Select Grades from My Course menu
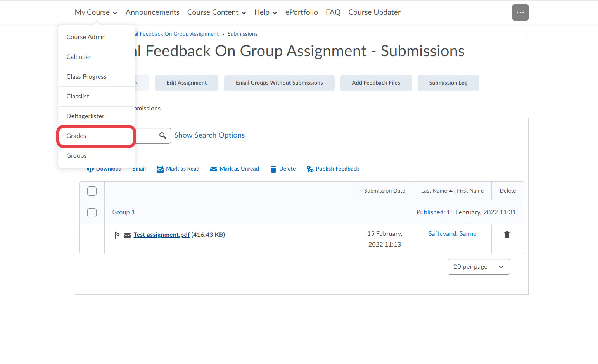This screenshot has height=364, width=598. click(x=76, y=136)
